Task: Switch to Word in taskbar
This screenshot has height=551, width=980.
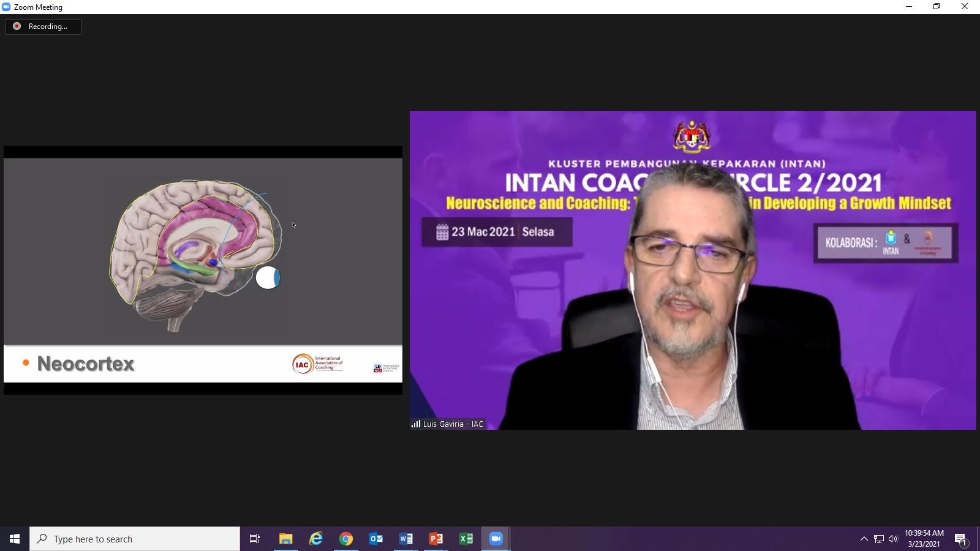Action: coord(406,539)
